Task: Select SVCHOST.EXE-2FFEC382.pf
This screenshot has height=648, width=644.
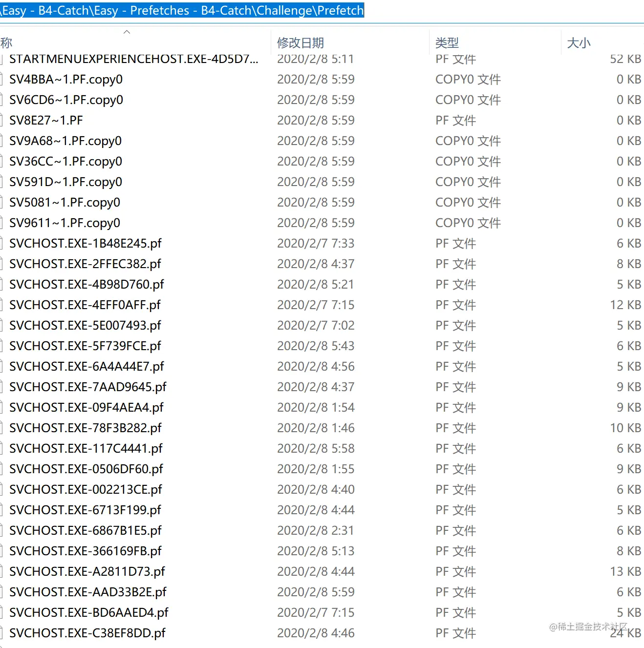Action: 85,264
